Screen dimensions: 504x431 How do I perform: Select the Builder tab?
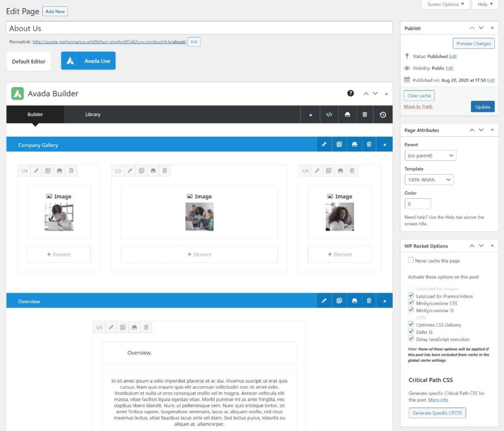(35, 115)
